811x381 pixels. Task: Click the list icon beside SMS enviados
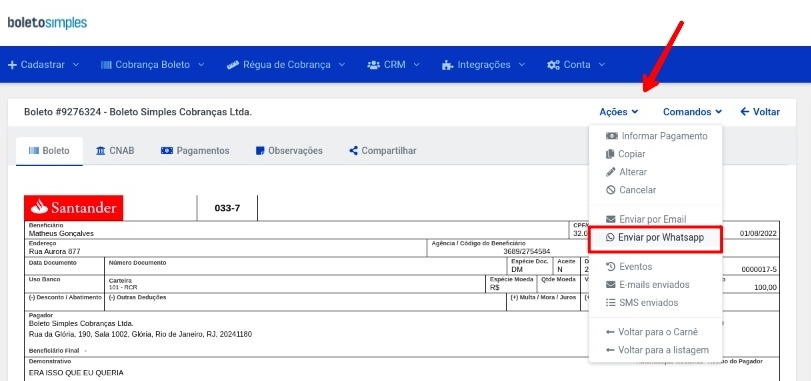(611, 302)
